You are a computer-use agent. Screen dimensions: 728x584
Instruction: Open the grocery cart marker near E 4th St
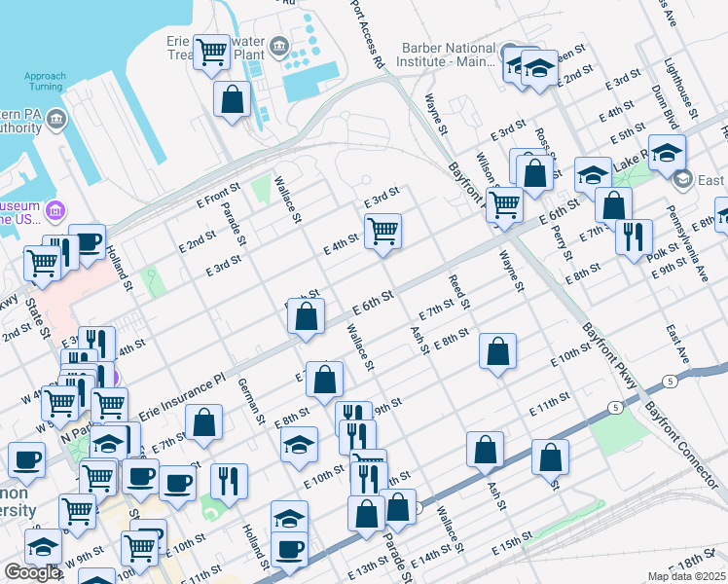383,232
